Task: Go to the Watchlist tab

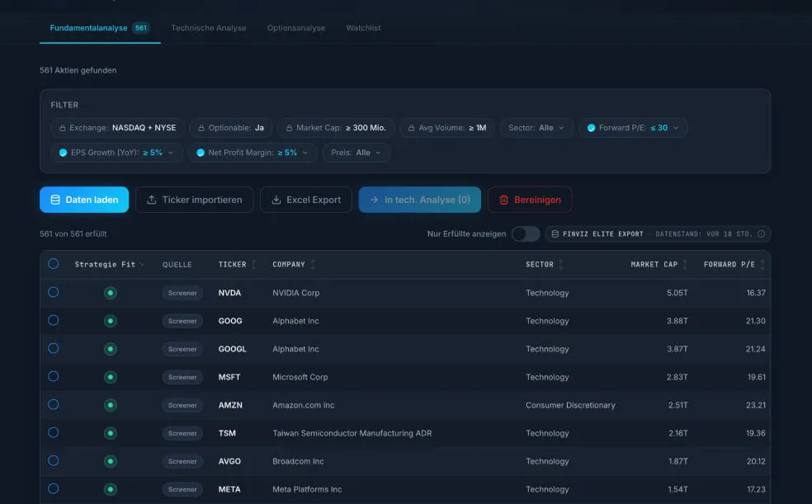Action: coord(364,28)
